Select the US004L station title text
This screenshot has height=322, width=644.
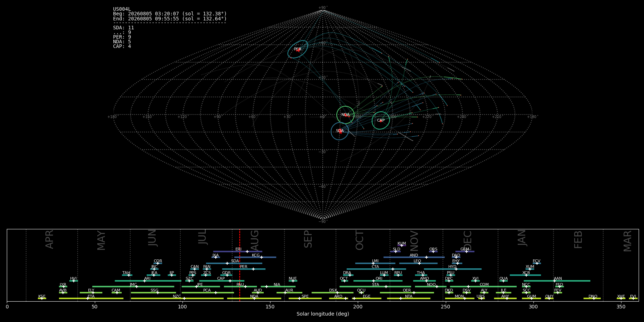coord(122,9)
